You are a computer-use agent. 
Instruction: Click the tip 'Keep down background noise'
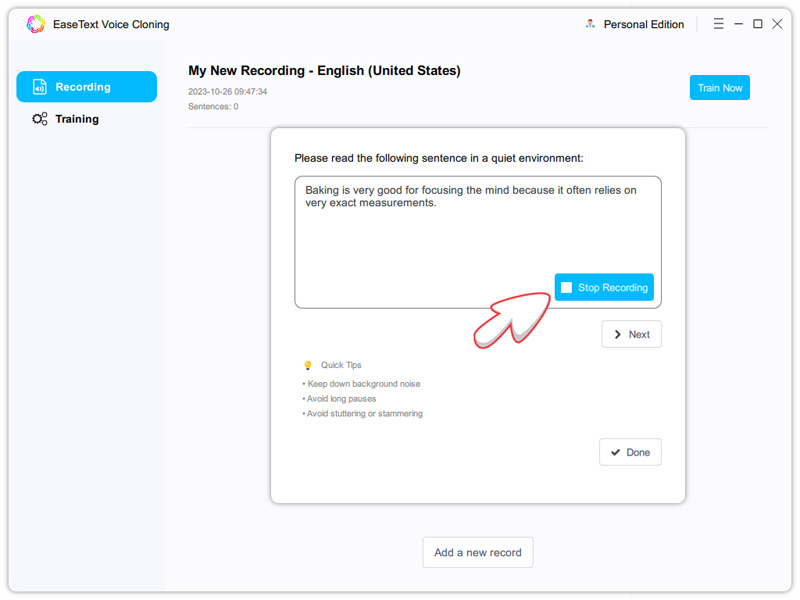pos(362,384)
